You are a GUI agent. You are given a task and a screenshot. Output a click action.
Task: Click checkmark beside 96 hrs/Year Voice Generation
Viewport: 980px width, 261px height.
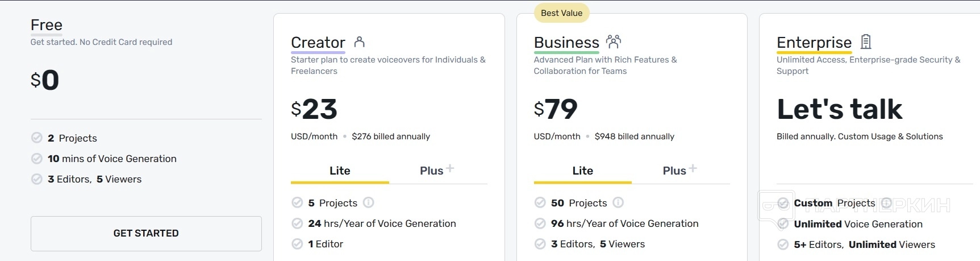coord(540,223)
